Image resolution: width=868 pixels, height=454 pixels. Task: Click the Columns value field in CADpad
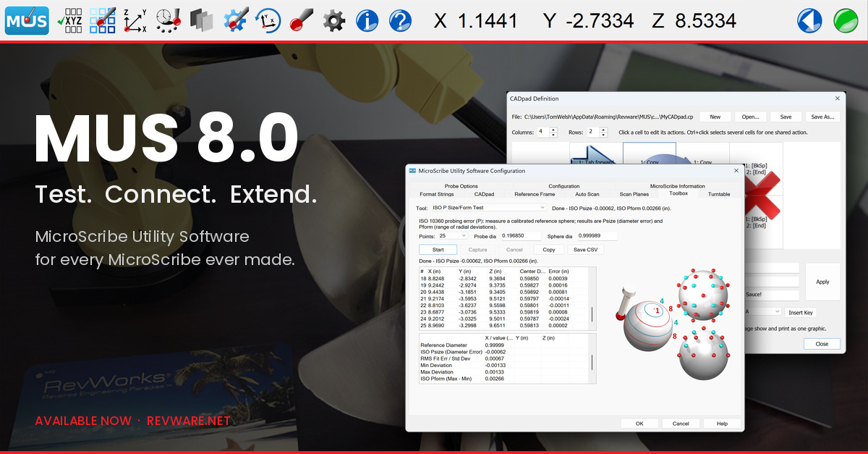(x=542, y=133)
